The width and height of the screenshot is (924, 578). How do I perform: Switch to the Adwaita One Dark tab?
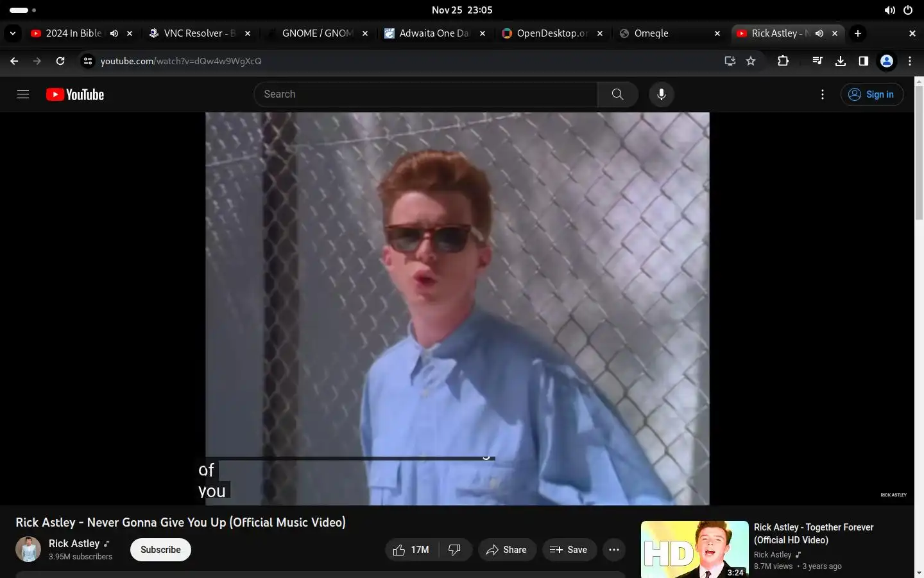427,33
